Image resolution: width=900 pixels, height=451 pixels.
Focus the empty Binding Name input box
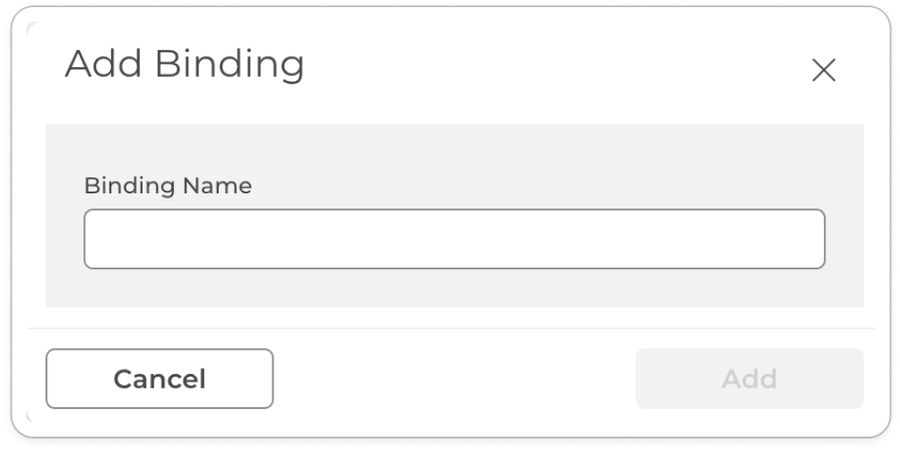[454, 239]
